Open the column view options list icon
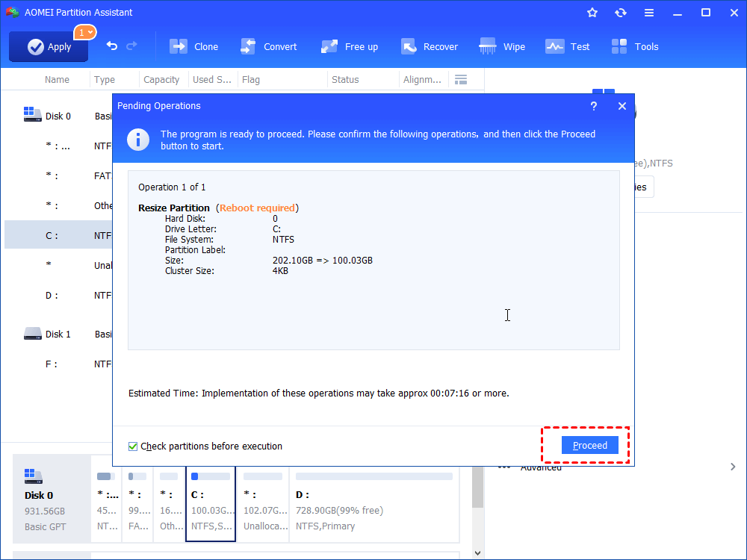747x560 pixels. tap(460, 79)
